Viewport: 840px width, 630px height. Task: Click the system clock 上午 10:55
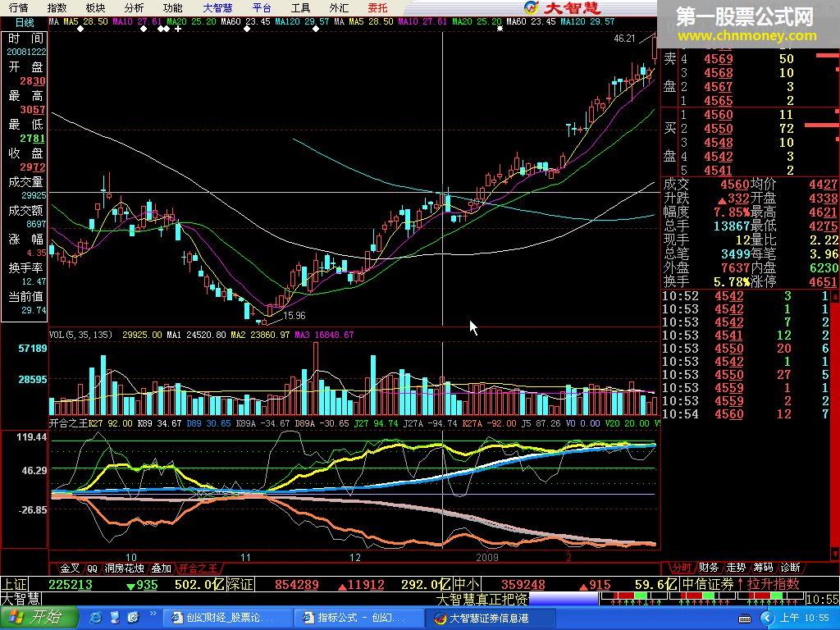(805, 619)
